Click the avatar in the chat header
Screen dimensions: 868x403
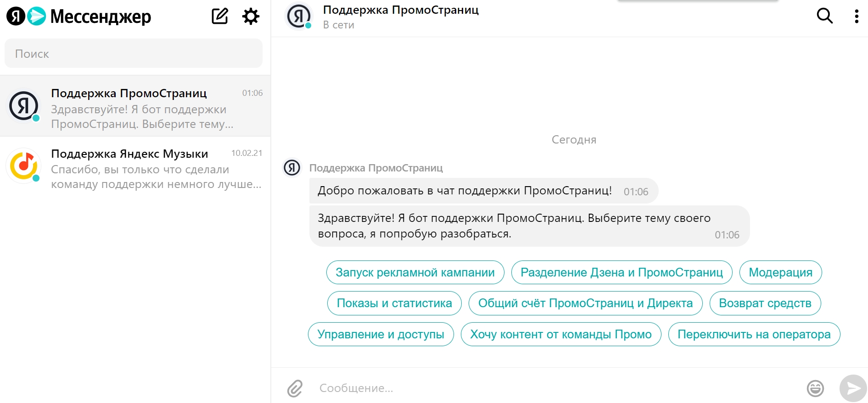(x=299, y=16)
